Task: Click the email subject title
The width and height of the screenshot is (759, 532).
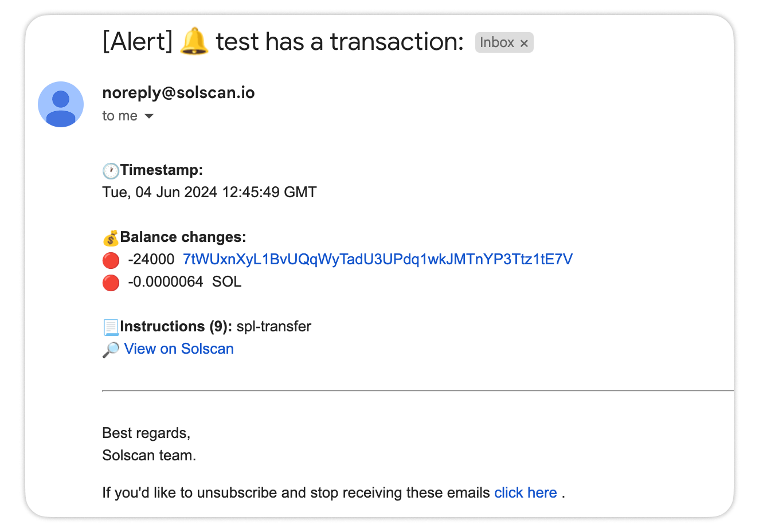Action: click(x=283, y=42)
